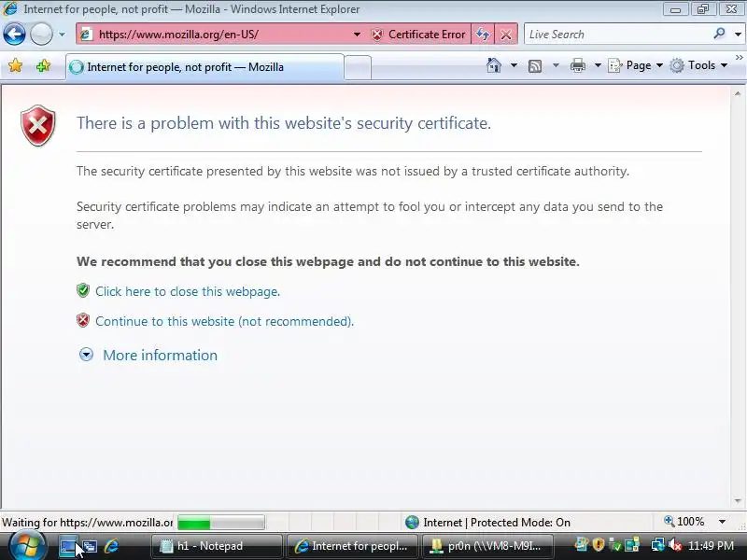Click the 11:49 PM system clock
The width and height of the screenshot is (747, 560).
pyautogui.click(x=711, y=546)
